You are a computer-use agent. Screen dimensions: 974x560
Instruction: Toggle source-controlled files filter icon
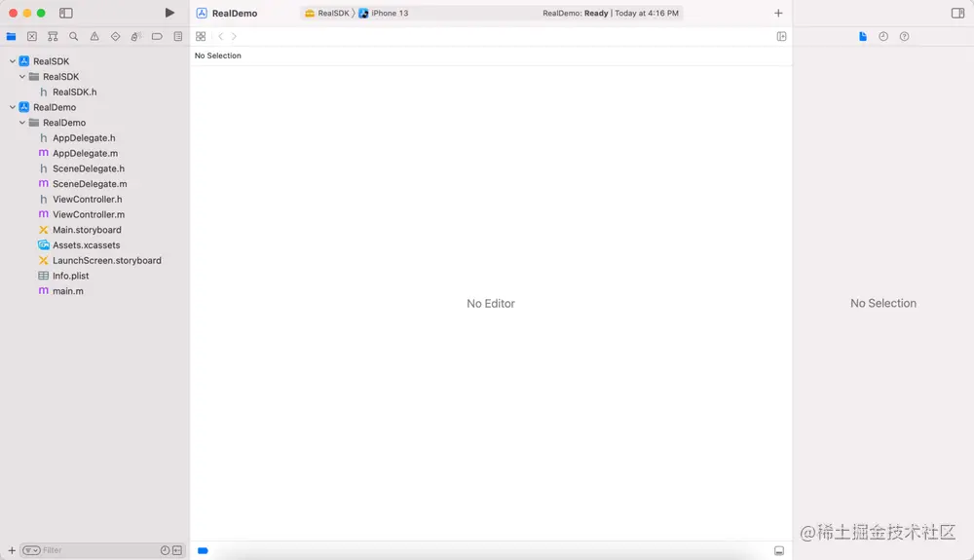pos(177,550)
